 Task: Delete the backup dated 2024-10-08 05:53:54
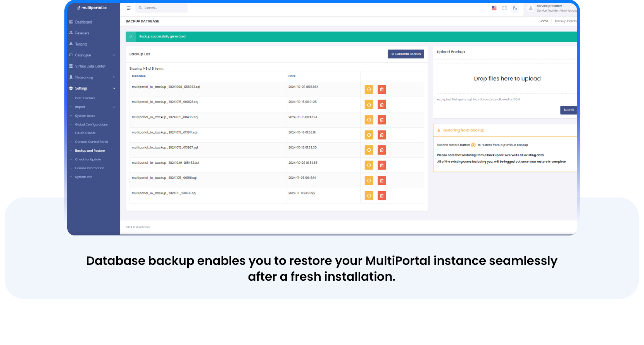pyautogui.click(x=382, y=89)
